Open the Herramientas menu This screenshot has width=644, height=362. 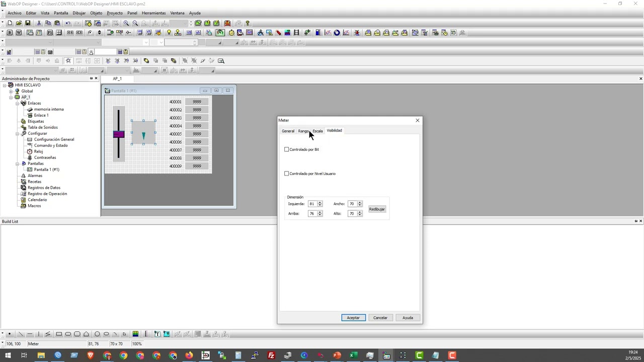click(x=153, y=13)
